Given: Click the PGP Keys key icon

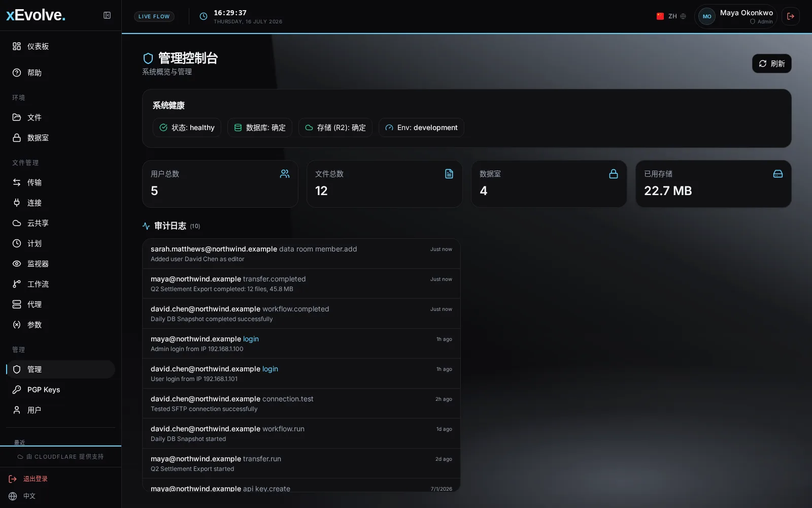Looking at the screenshot, I should click(17, 390).
